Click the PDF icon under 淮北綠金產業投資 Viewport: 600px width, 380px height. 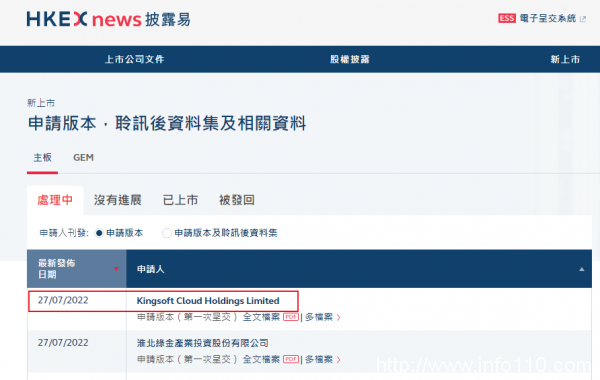tap(291, 359)
